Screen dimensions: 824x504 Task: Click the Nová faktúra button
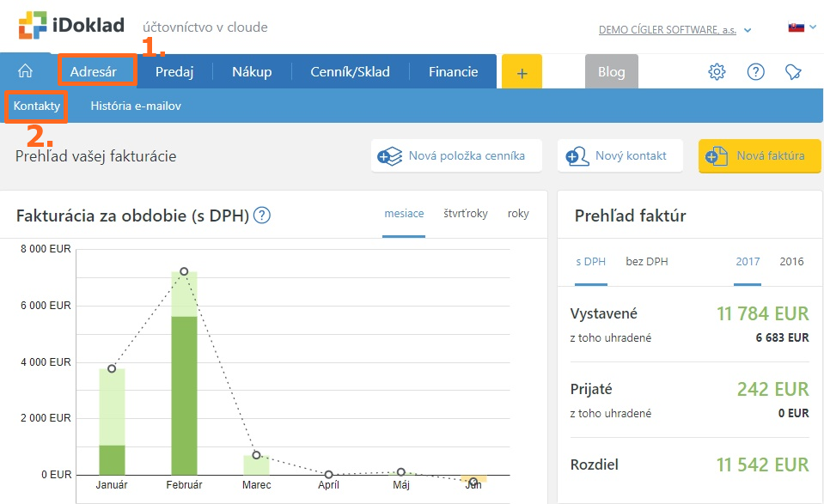click(760, 156)
